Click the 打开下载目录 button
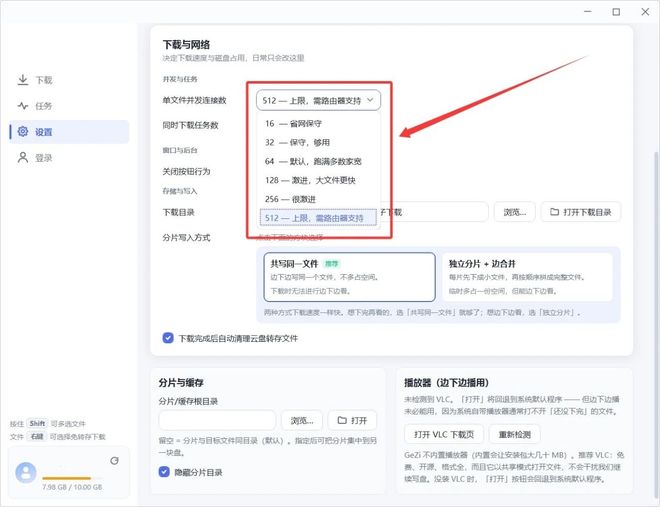660x507 pixels. point(580,212)
